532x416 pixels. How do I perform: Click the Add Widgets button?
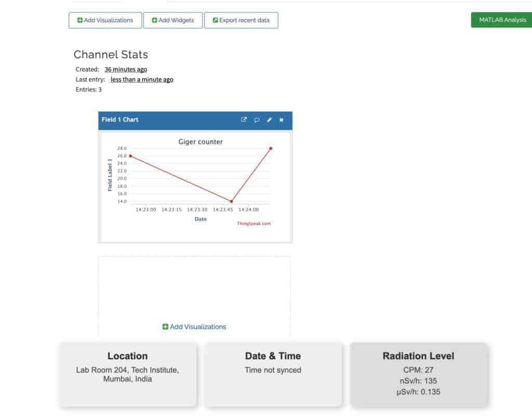tap(173, 20)
